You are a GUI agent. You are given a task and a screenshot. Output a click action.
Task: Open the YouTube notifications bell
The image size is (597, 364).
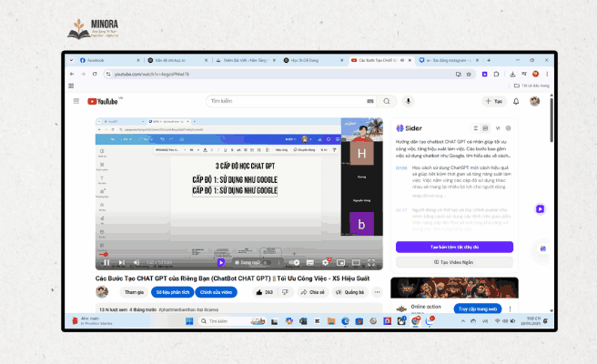tap(518, 101)
